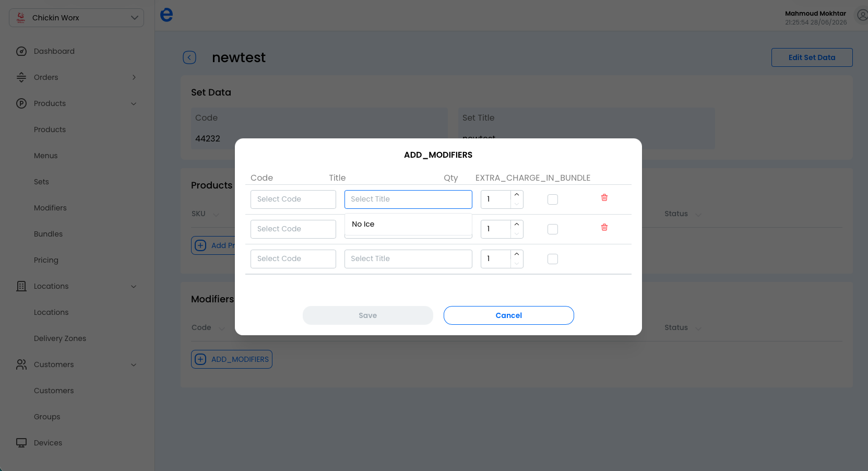Increase quantity in the first row

(517, 195)
